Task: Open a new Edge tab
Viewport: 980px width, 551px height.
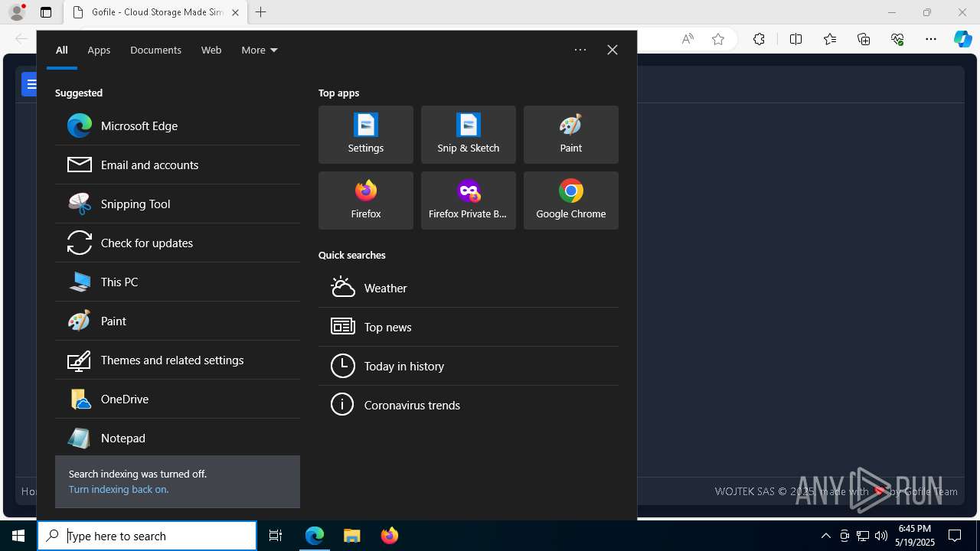Action: (261, 12)
